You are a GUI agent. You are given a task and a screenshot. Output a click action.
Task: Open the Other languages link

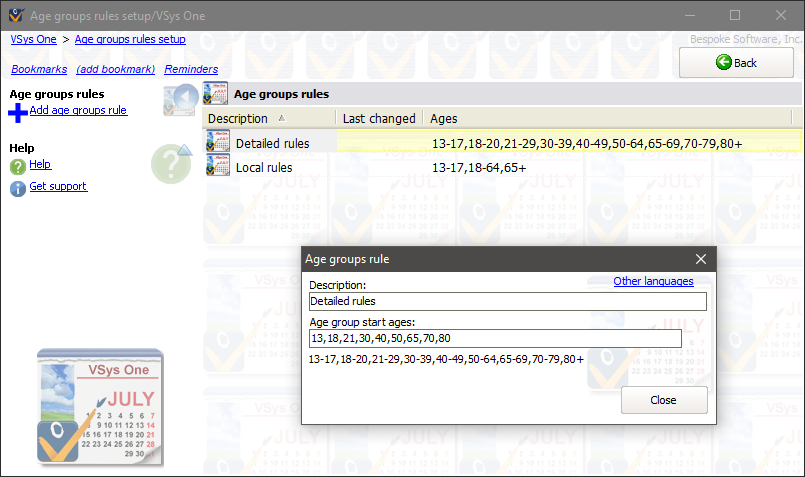(653, 281)
